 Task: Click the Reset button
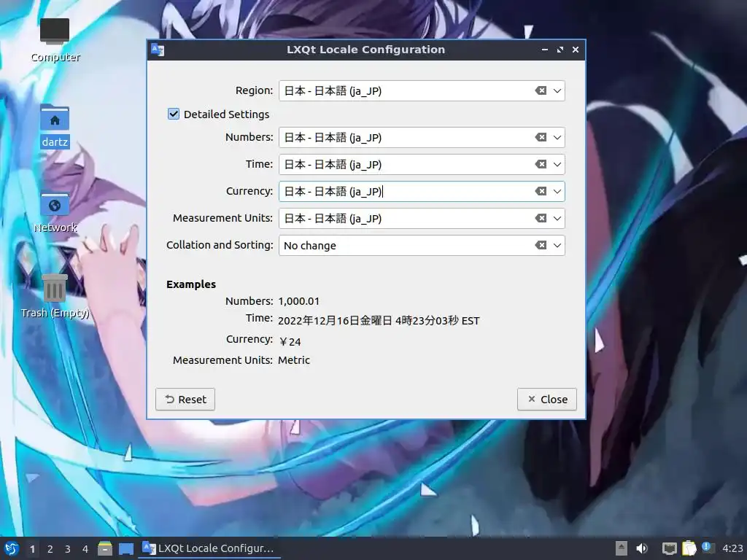pos(185,399)
